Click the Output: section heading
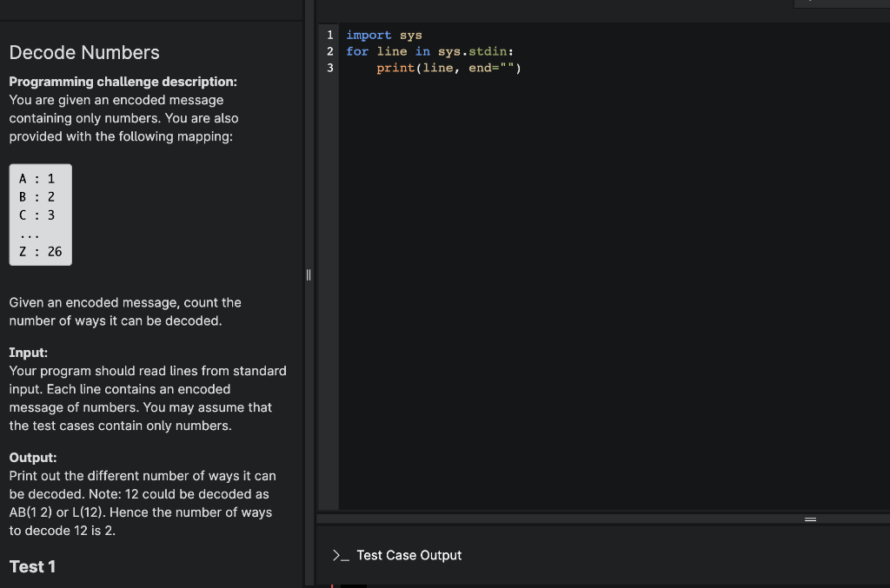 tap(33, 458)
